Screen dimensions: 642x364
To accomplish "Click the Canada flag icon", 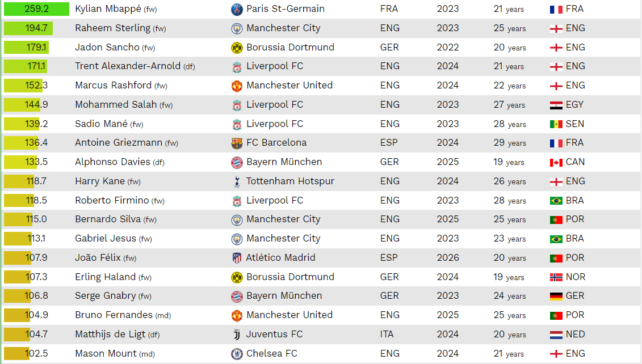I will (x=556, y=162).
